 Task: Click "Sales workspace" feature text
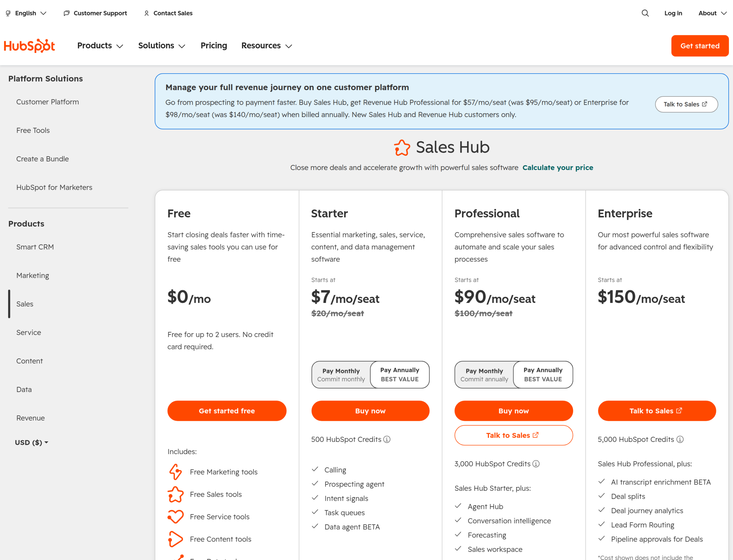click(x=495, y=549)
